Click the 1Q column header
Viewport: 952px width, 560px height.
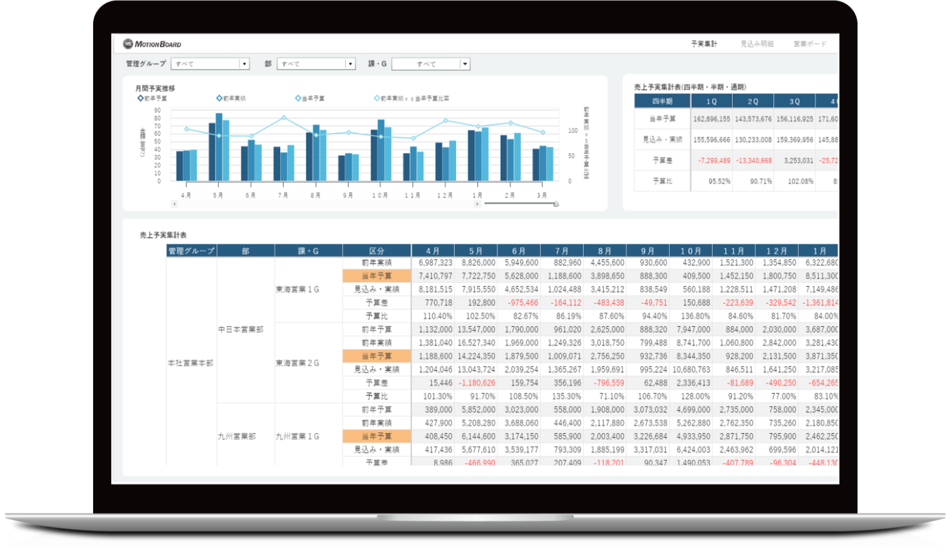coord(713,101)
